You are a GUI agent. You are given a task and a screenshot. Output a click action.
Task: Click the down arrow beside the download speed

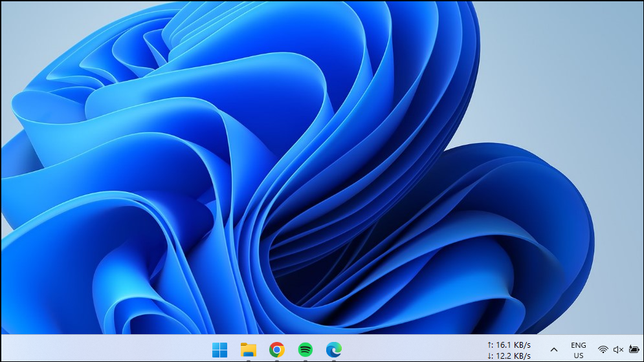pyautogui.click(x=489, y=356)
